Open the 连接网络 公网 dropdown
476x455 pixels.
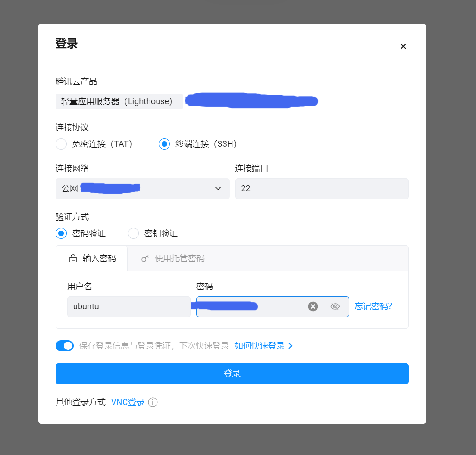(x=142, y=188)
